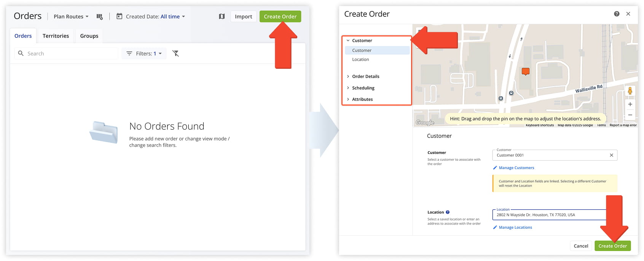Click the Import button
Image resolution: width=644 pixels, height=261 pixels.
click(x=244, y=16)
